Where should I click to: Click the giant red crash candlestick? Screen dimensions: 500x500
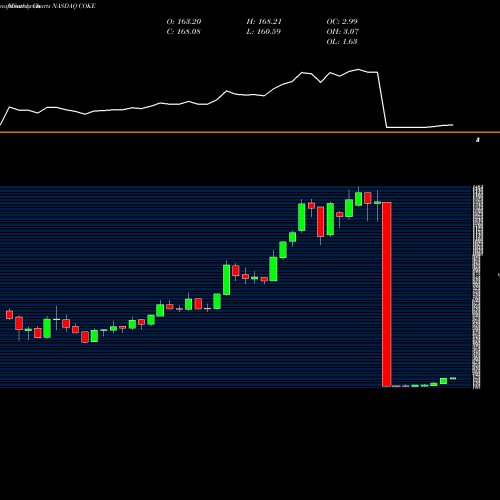coord(387,294)
